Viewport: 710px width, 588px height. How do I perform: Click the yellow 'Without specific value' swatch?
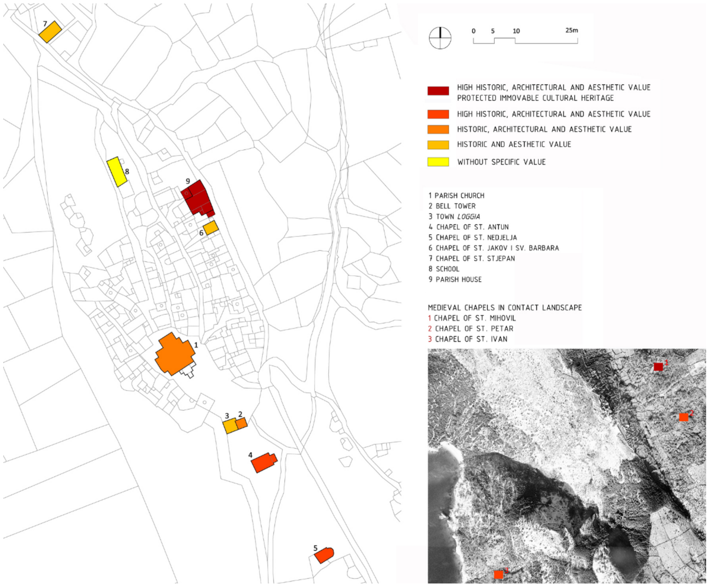(438, 162)
